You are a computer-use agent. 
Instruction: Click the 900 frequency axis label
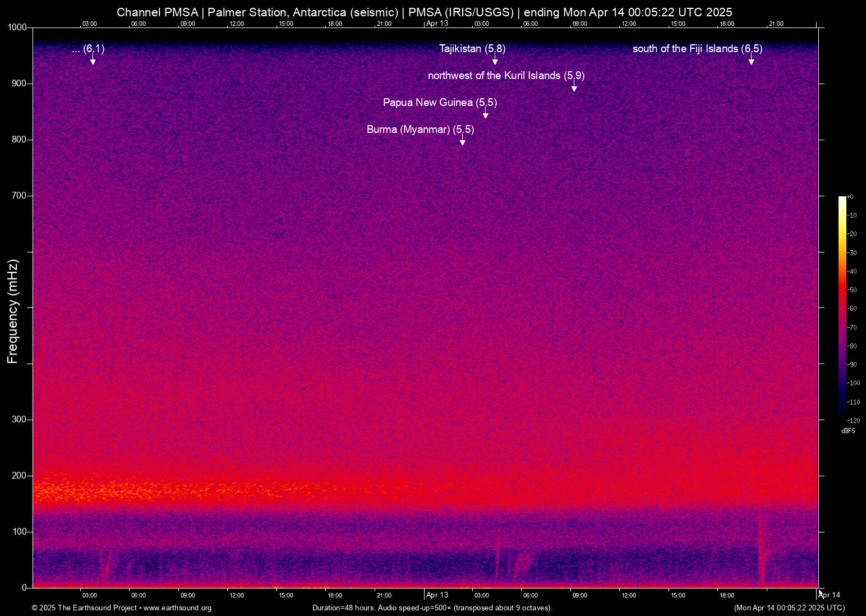click(20, 84)
